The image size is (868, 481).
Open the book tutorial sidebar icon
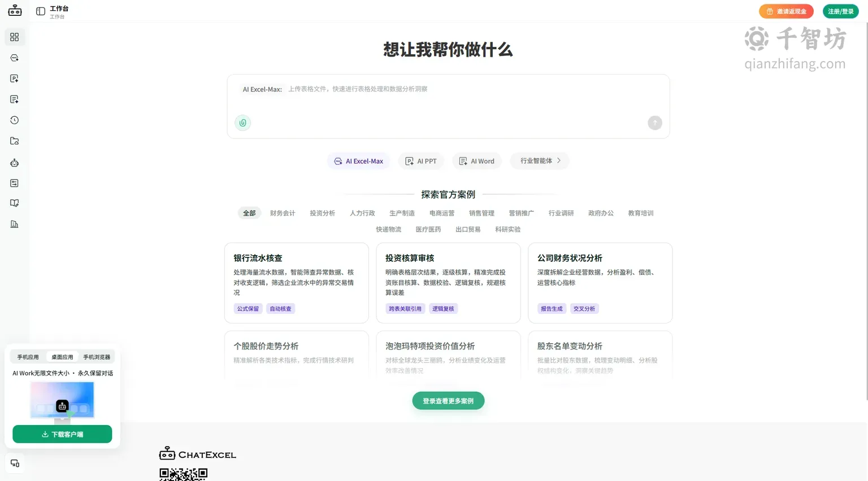pos(15,203)
